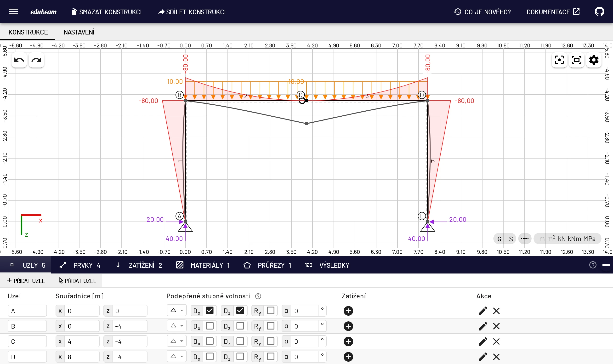This screenshot has width=613, height=364.
Task: Open the ZATÍŽENÍ 2 tab
Action: pyautogui.click(x=139, y=265)
